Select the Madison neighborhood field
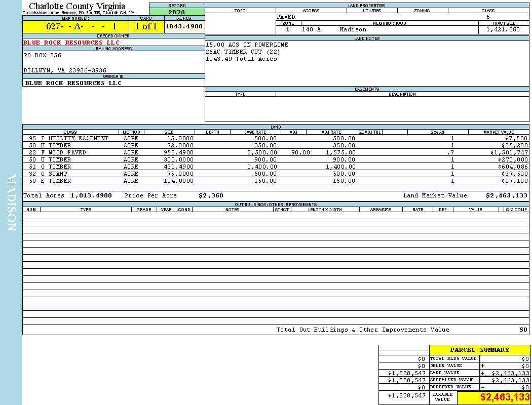 353,30
